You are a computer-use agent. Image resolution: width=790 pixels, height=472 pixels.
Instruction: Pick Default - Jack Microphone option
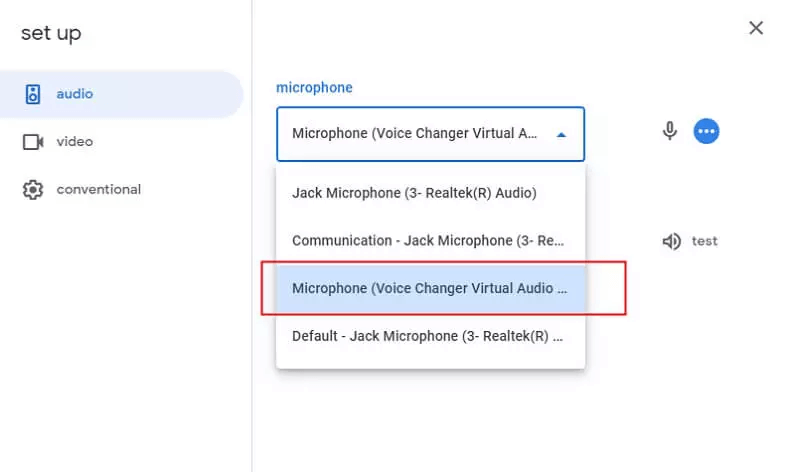tap(427, 336)
